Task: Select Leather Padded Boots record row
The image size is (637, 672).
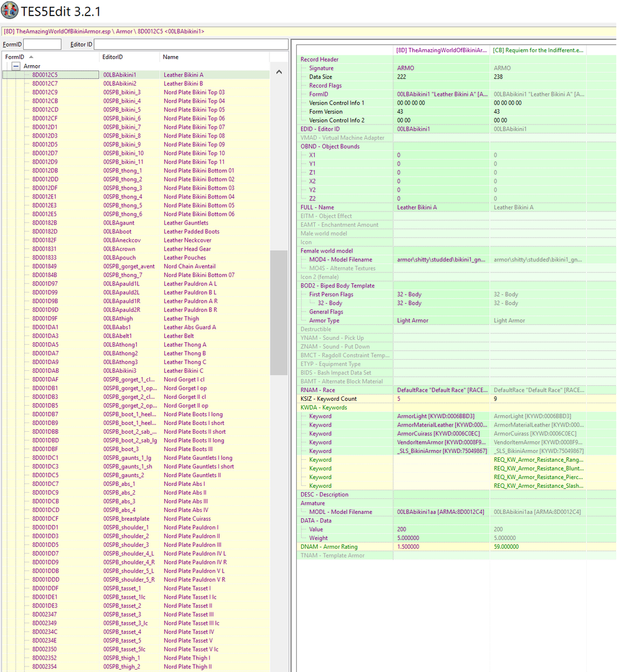Action: tap(136, 231)
